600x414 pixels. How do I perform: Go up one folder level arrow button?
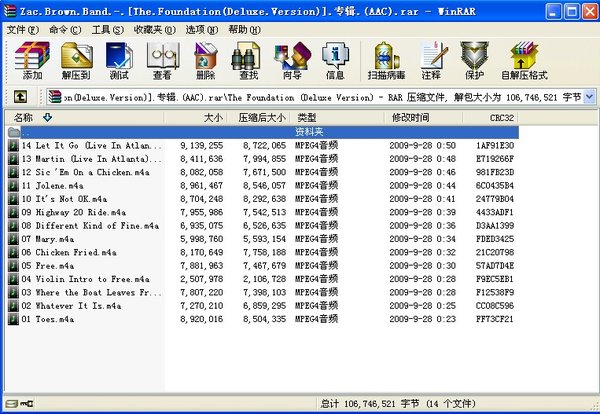click(20, 97)
